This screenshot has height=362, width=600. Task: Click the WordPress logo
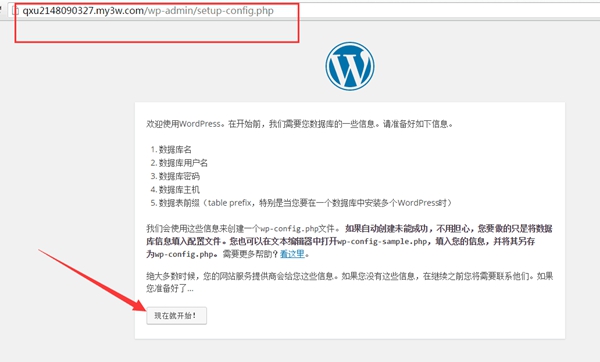tap(350, 66)
